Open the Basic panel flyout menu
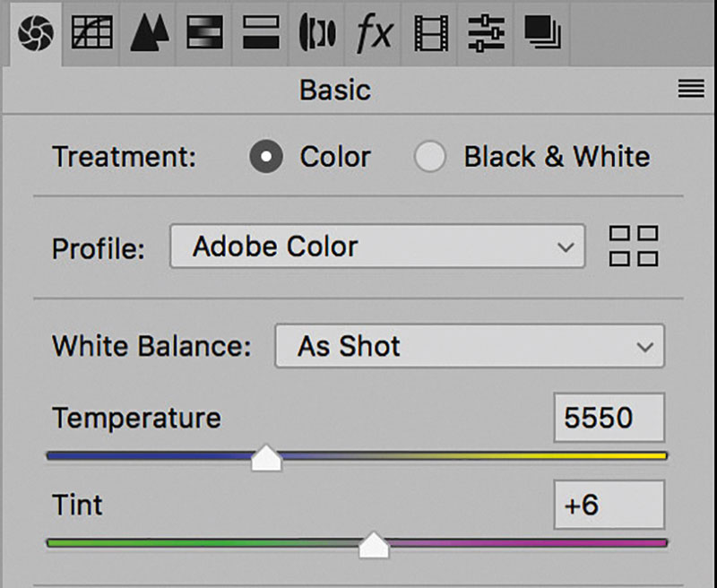This screenshot has height=588, width=717. (691, 89)
